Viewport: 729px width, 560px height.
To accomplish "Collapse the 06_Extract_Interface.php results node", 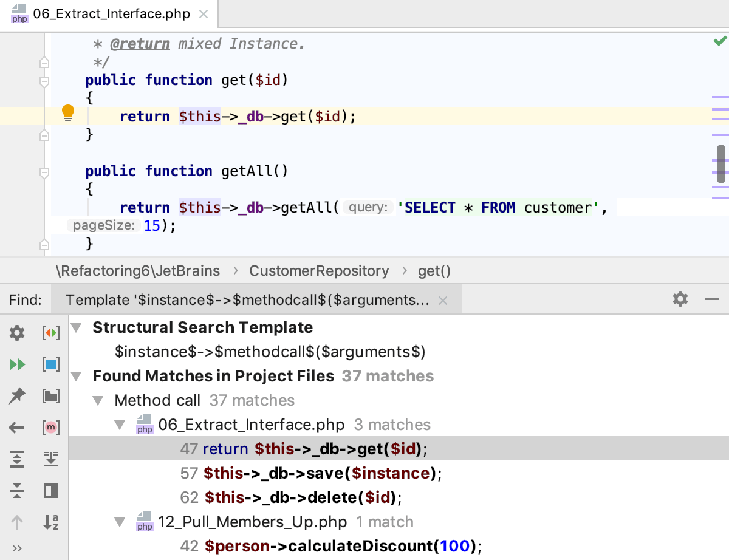I will point(120,425).
